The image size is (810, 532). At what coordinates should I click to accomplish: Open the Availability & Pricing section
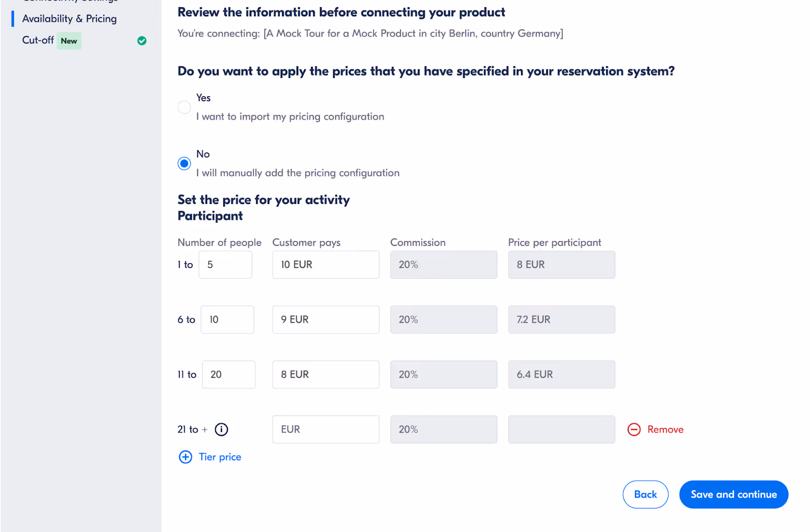[69, 19]
